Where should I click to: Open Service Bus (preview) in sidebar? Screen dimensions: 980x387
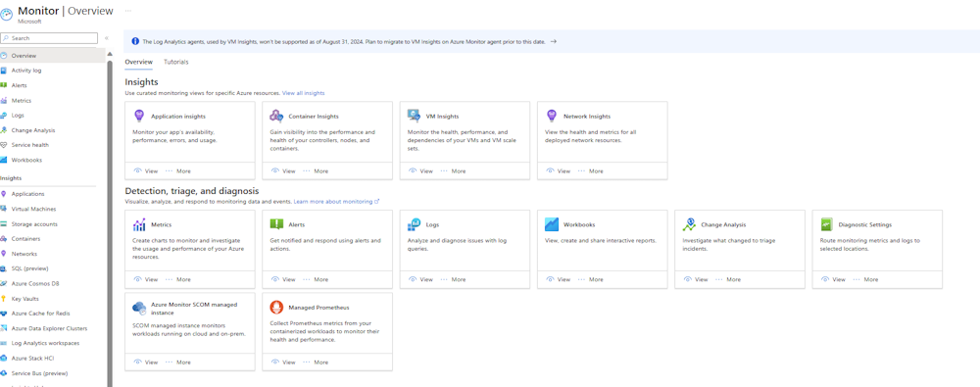click(39, 373)
